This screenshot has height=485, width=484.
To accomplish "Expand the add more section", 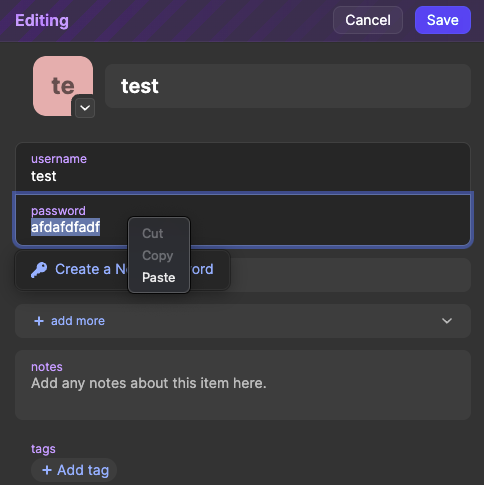I will coord(243,321).
